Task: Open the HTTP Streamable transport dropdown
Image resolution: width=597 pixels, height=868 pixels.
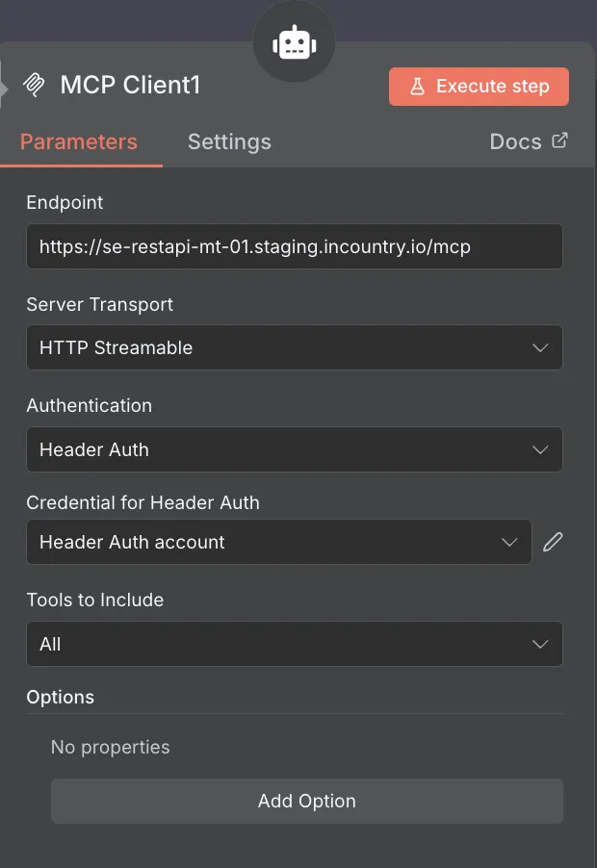Action: (294, 347)
